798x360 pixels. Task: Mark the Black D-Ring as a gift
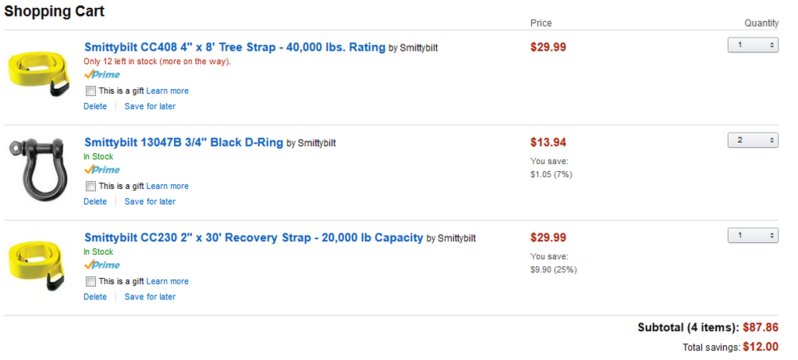coord(91,186)
